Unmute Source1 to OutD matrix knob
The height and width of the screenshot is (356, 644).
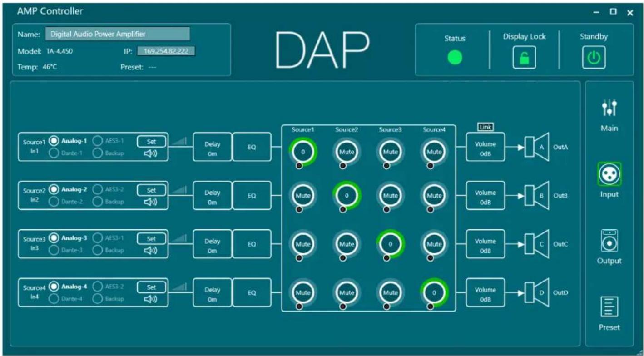(x=303, y=293)
